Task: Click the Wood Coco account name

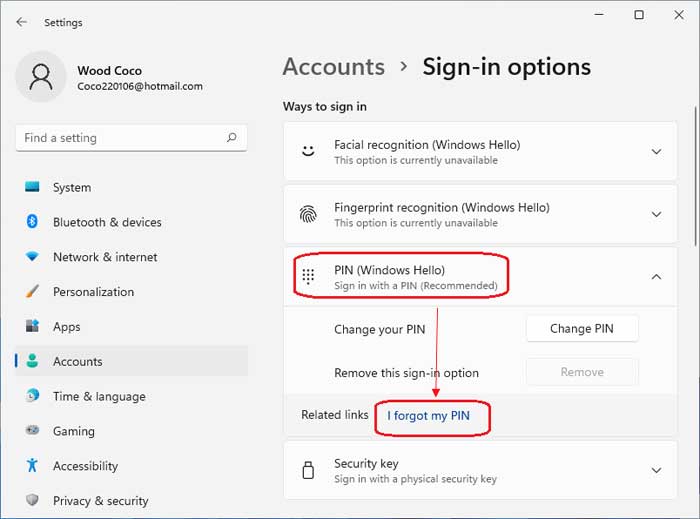Action: [x=109, y=71]
